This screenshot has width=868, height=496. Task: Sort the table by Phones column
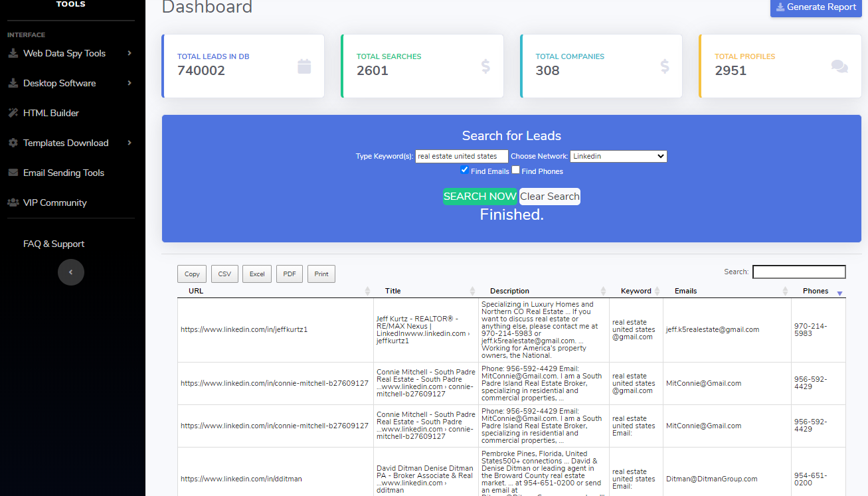[x=818, y=291]
